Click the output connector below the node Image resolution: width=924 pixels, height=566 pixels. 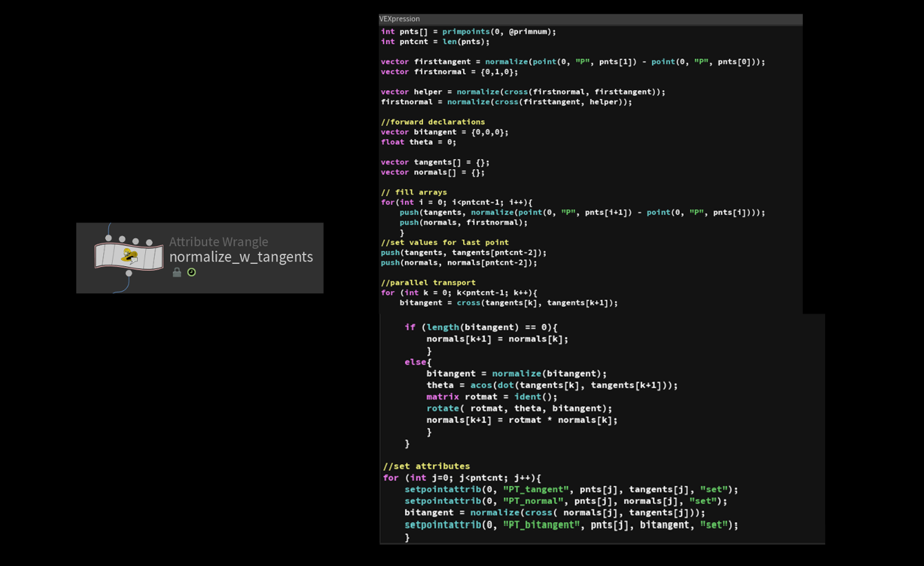pos(129,273)
